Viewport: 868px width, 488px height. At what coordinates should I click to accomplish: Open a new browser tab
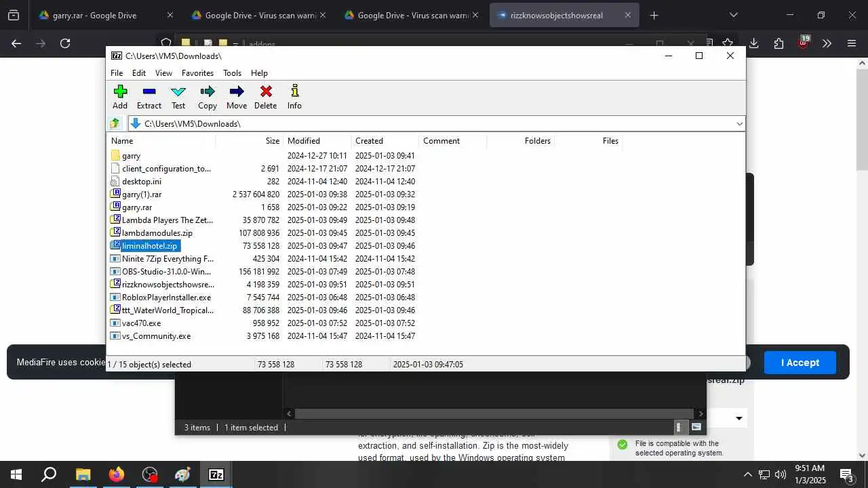pos(654,15)
